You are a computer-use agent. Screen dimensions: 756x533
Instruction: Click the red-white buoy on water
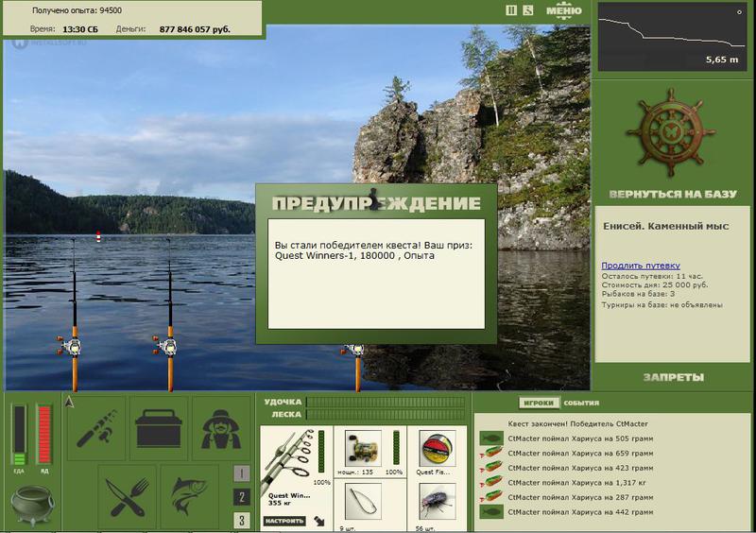tap(98, 236)
